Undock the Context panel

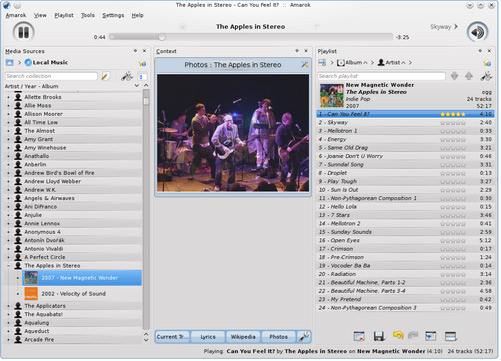pyautogui.click(x=297, y=51)
